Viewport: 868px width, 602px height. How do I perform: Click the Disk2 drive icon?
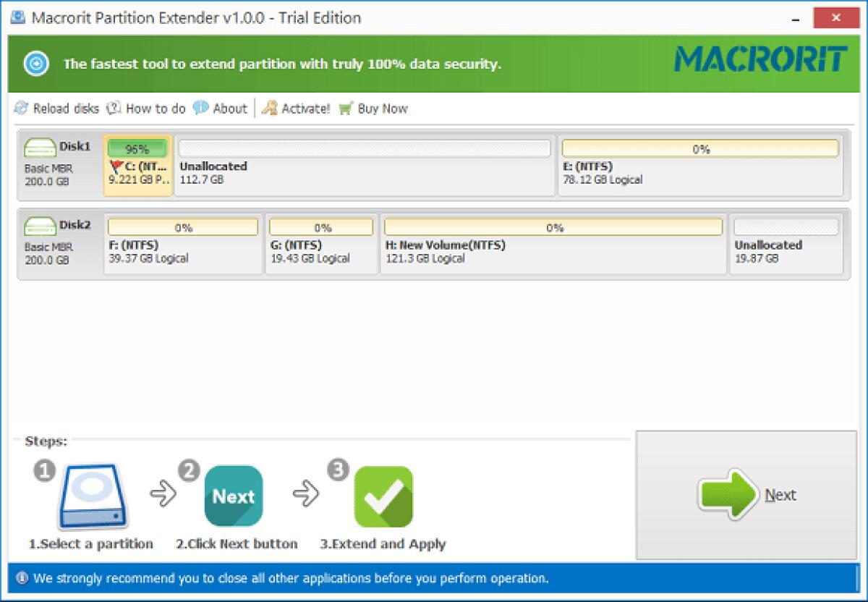click(41, 225)
